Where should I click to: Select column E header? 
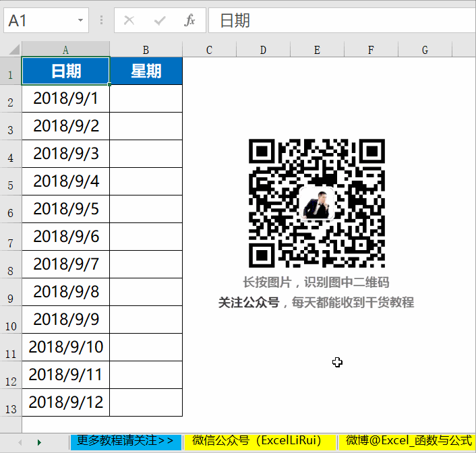[318, 49]
